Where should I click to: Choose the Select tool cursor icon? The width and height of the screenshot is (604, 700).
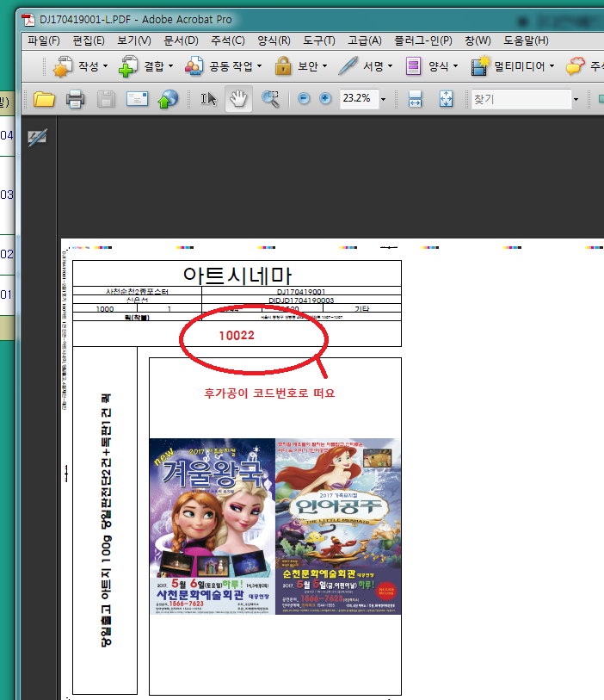[x=208, y=99]
